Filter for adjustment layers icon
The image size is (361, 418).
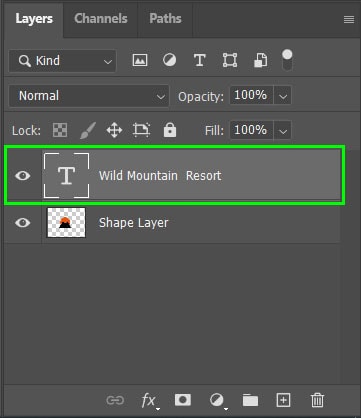tap(169, 60)
